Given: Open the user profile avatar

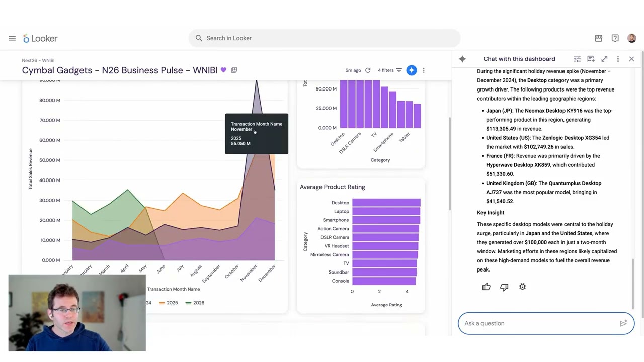Looking at the screenshot, I should tap(632, 38).
